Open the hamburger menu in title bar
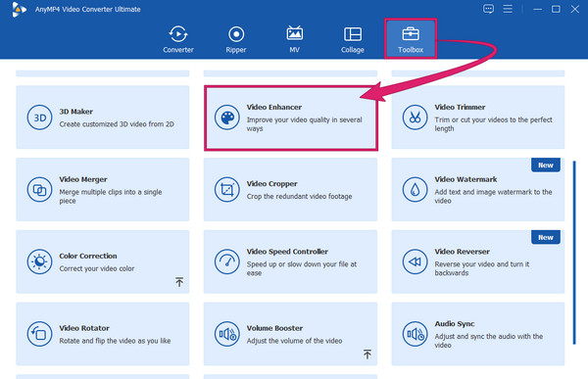This screenshot has height=379, width=588. [508, 9]
